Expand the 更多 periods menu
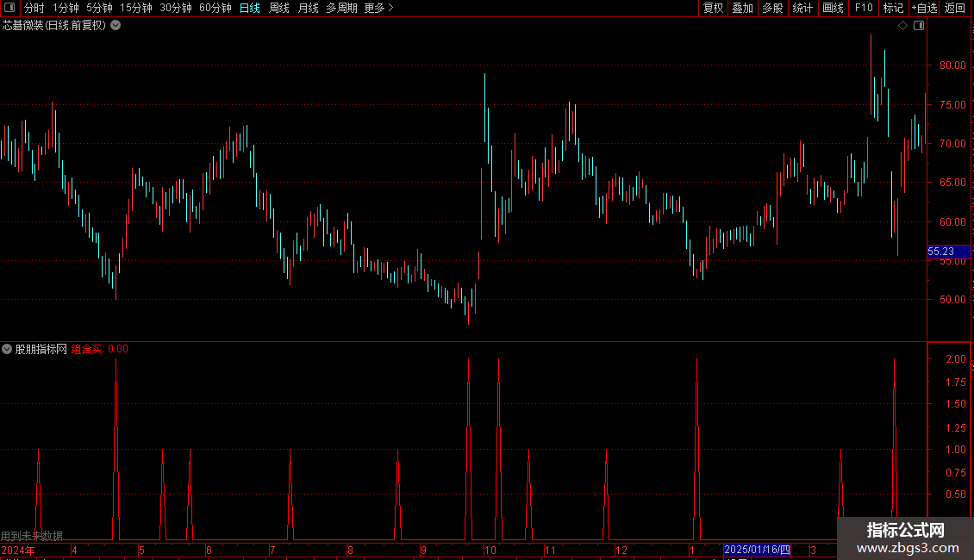Screen dimensions: 974x560 pyautogui.click(x=379, y=8)
